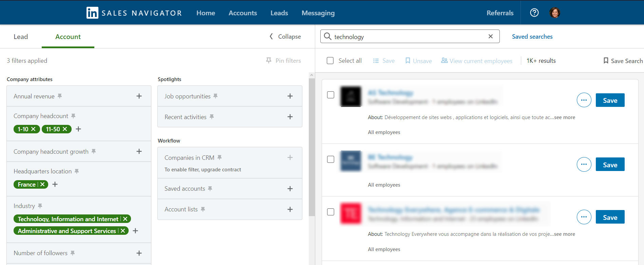The width and height of the screenshot is (644, 265).
Task: Expand the Job opportunities filter
Action: click(x=290, y=96)
